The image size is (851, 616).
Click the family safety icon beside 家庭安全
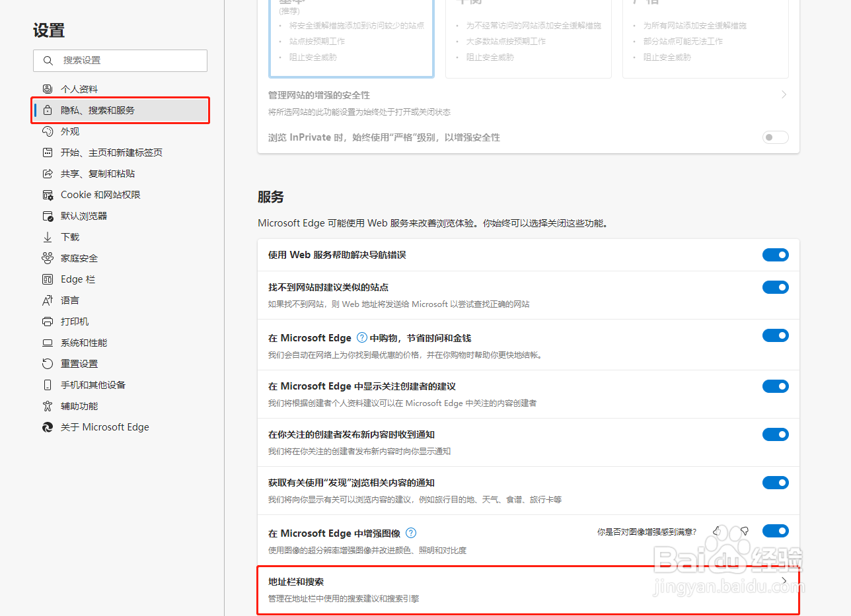click(x=48, y=258)
